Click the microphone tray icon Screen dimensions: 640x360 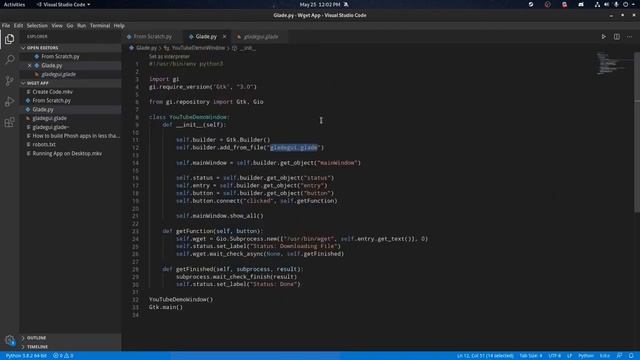(x=616, y=4)
